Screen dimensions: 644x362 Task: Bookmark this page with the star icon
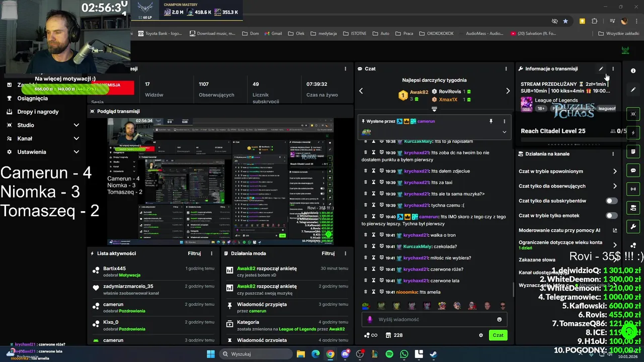coord(566,21)
